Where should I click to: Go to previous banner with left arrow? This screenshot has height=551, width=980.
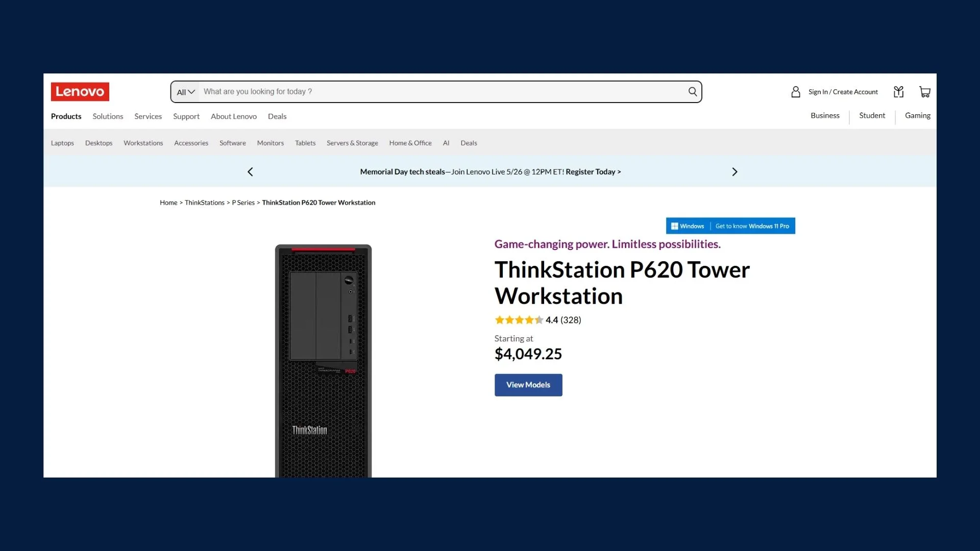click(x=250, y=172)
